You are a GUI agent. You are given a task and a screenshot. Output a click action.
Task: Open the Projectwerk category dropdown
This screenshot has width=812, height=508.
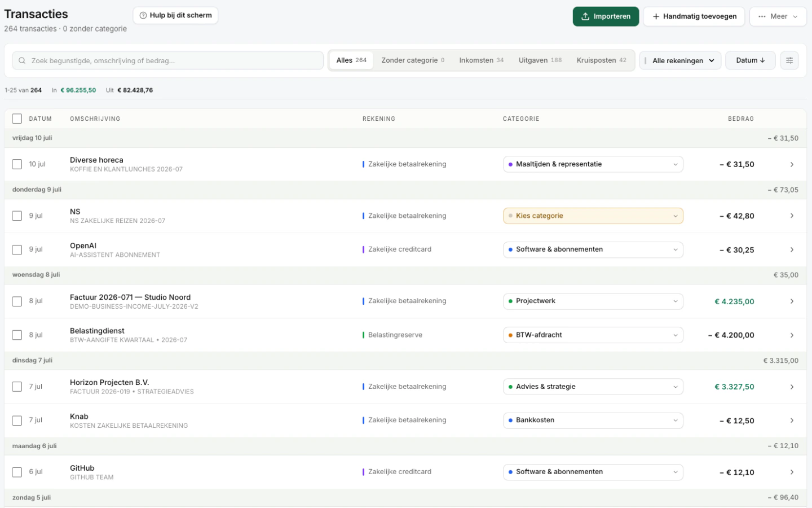click(593, 301)
